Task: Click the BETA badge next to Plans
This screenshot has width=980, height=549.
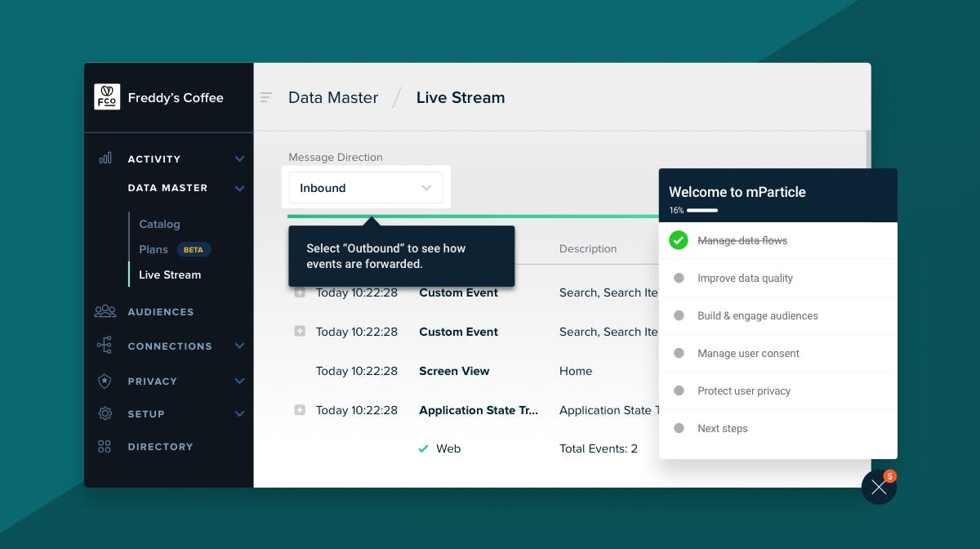Action: point(194,250)
